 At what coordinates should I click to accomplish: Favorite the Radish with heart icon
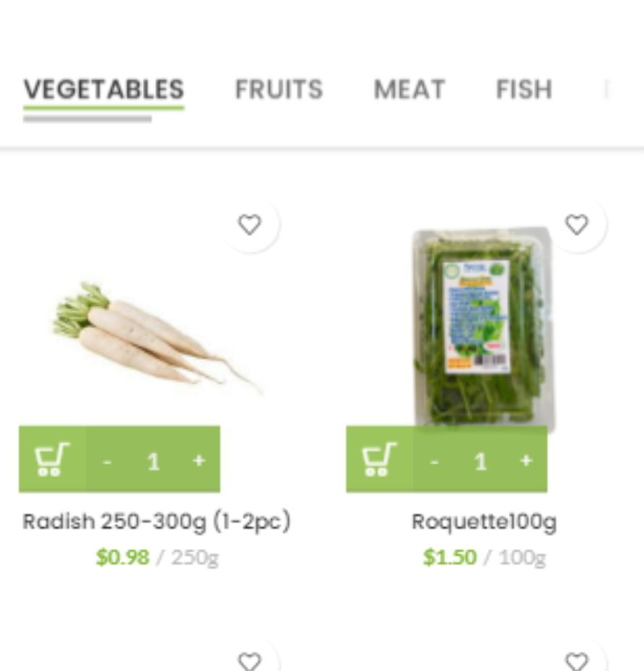pos(250,225)
